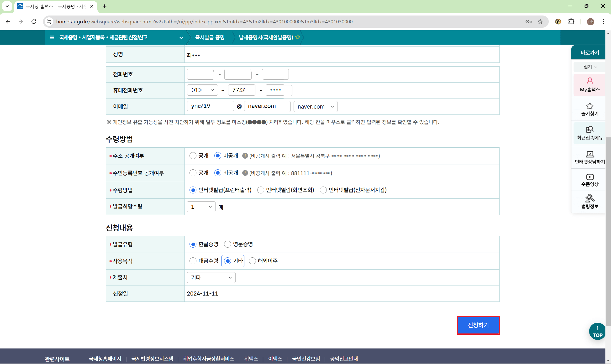Open the 제출처 dropdown
The image size is (611, 364).
[x=211, y=277]
